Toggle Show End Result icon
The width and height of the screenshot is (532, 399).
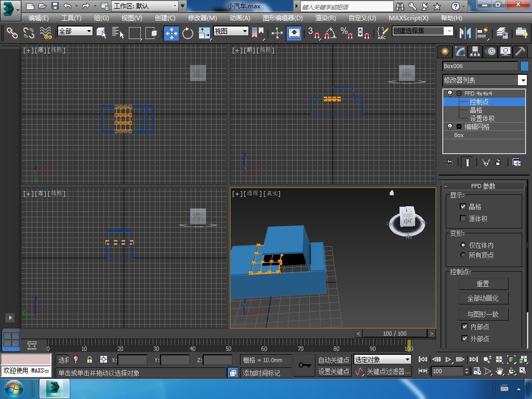click(467, 163)
